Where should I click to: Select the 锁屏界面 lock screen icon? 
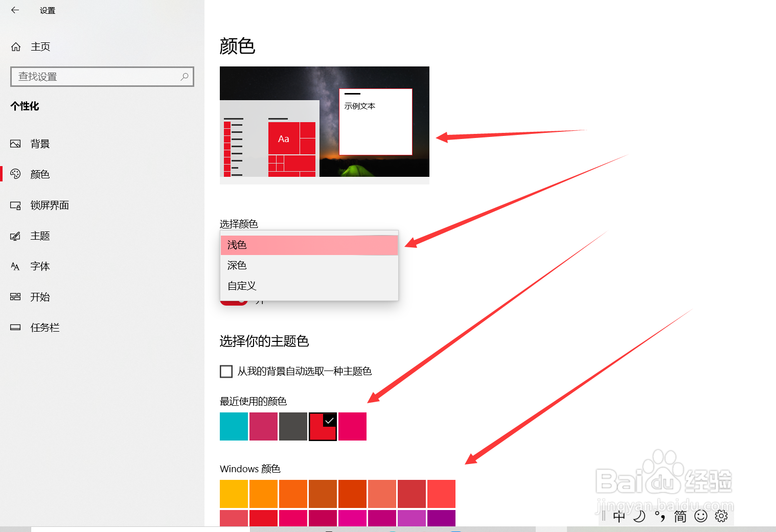(x=15, y=205)
